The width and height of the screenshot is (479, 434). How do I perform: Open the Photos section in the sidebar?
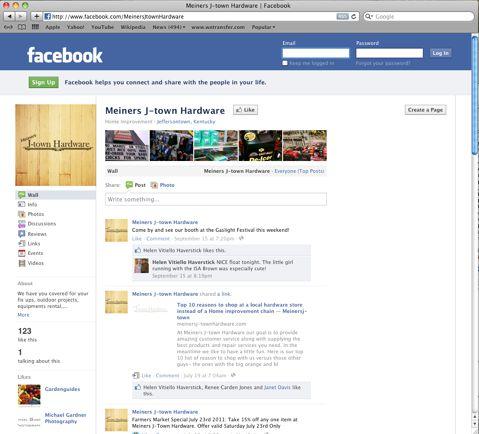31,214
